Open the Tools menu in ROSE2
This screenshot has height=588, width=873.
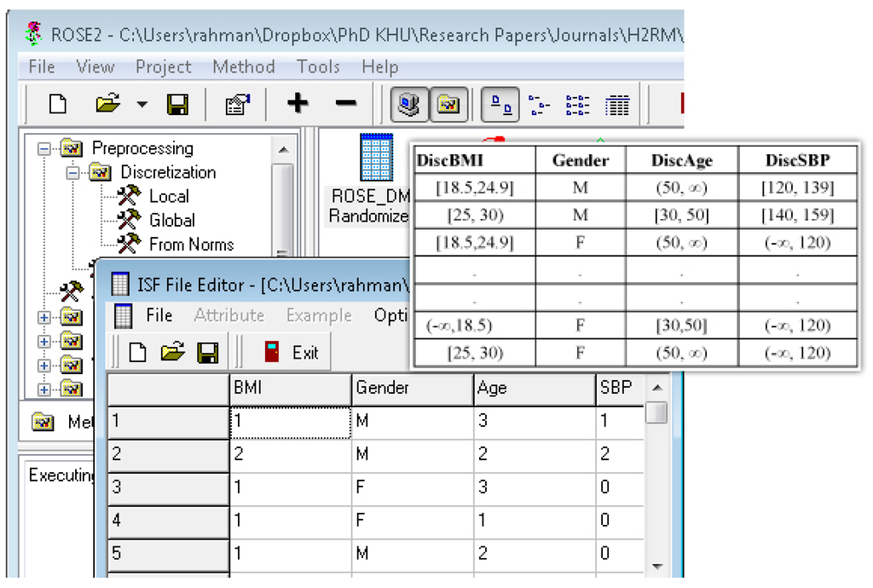318,66
